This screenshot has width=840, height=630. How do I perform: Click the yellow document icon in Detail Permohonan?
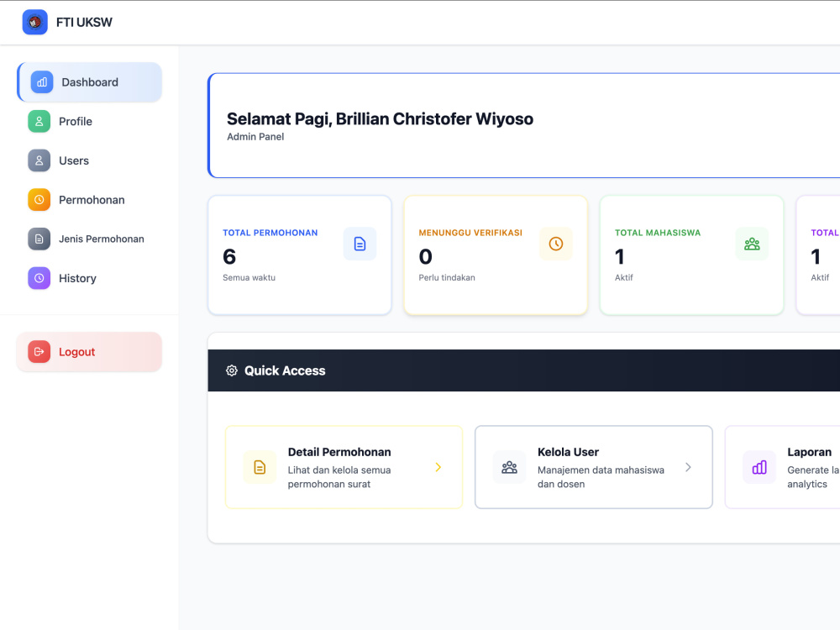coord(260,467)
